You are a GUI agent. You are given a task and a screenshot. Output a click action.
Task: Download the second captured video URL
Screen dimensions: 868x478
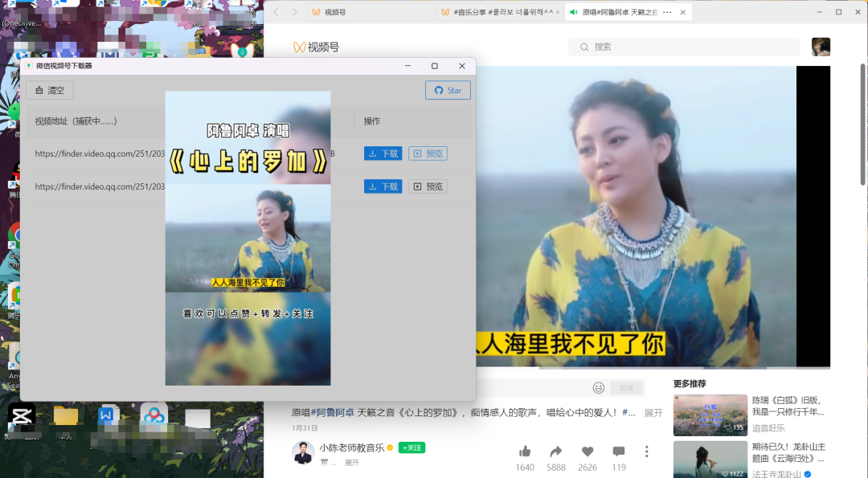pos(383,186)
